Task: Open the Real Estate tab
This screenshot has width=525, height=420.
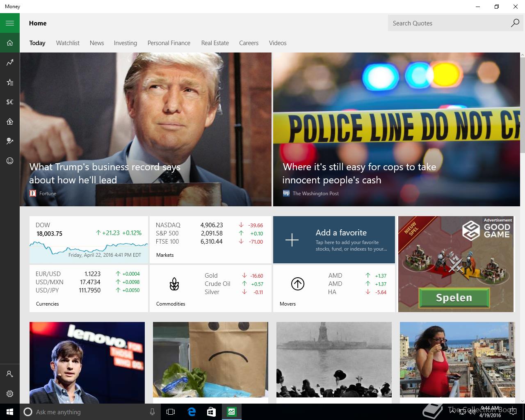Action: [x=215, y=43]
